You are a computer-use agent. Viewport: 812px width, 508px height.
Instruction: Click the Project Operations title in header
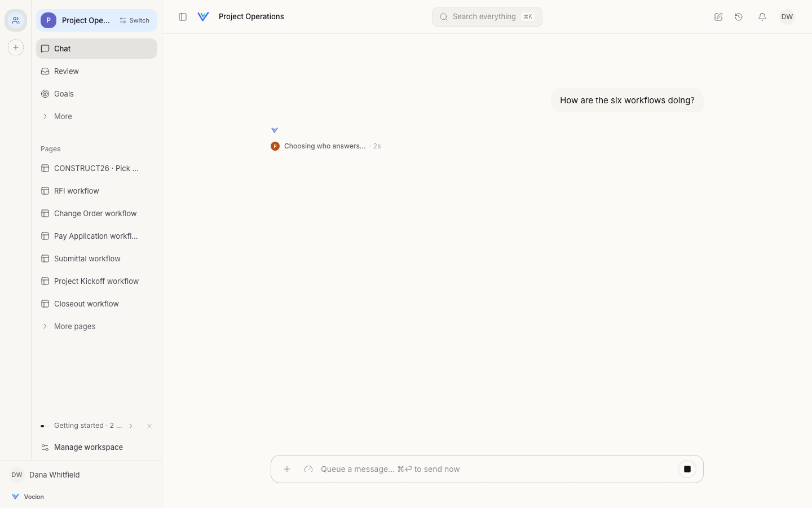[251, 17]
